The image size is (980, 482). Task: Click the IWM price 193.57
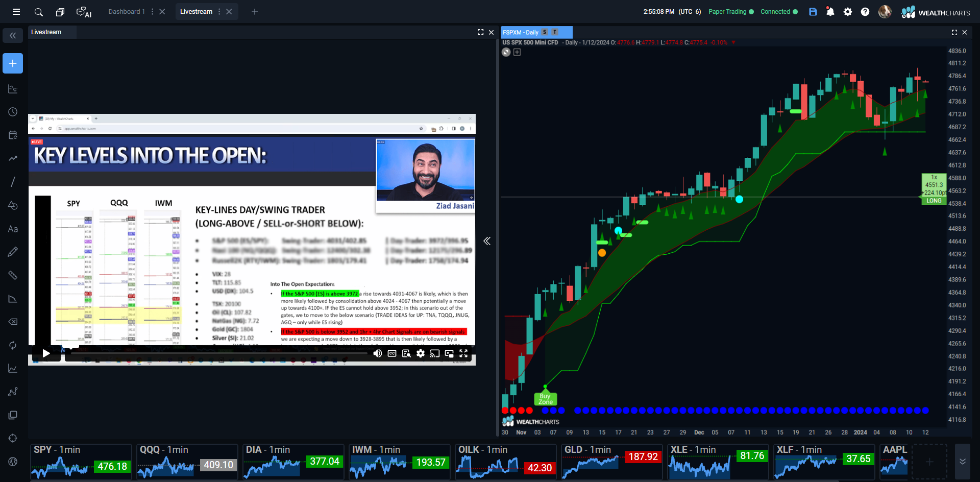(431, 463)
